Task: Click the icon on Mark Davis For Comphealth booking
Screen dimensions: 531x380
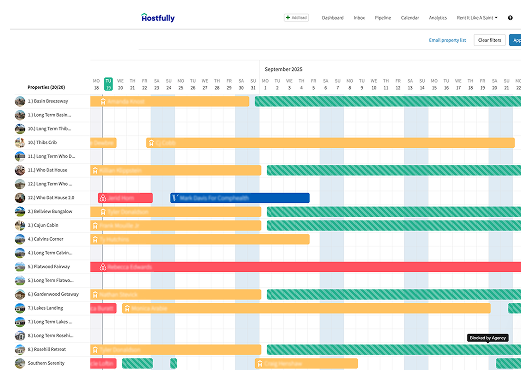Action: tap(174, 198)
